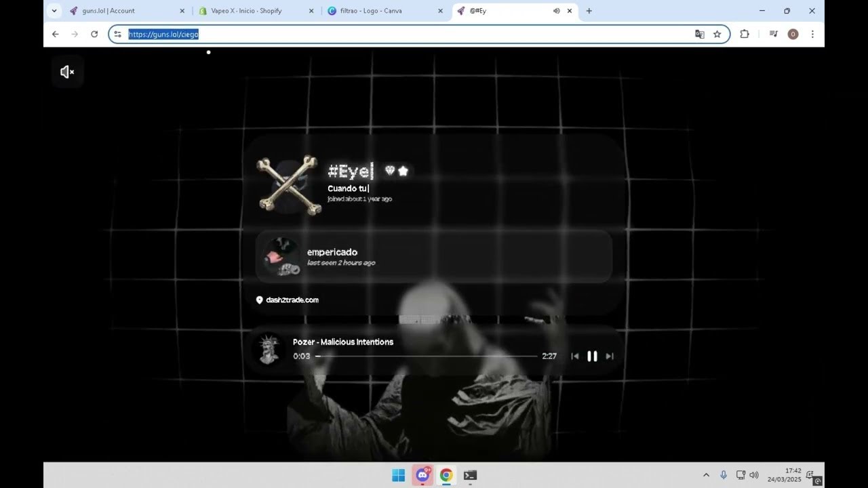Pause the Malicious Intentions track
The height and width of the screenshot is (488, 868).
tap(592, 356)
